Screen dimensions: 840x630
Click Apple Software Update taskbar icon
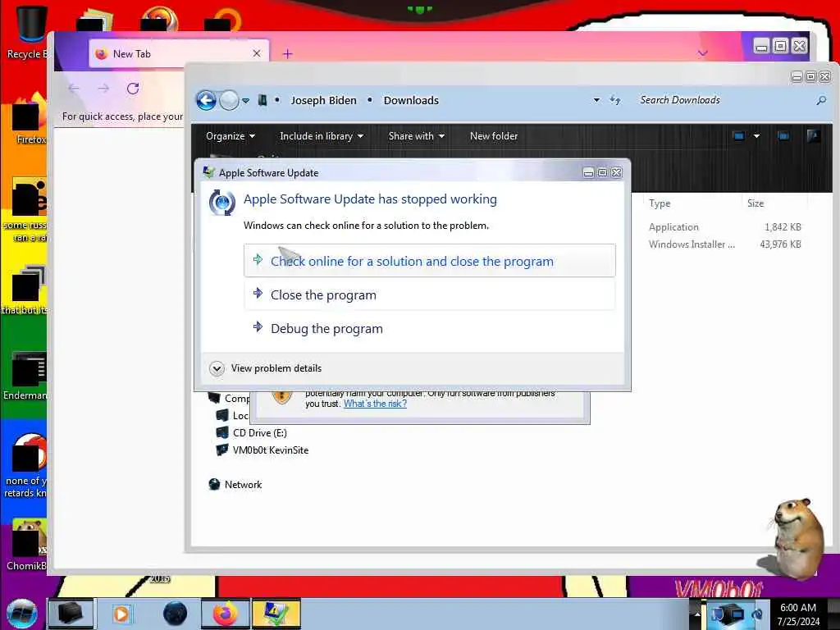(x=276, y=614)
